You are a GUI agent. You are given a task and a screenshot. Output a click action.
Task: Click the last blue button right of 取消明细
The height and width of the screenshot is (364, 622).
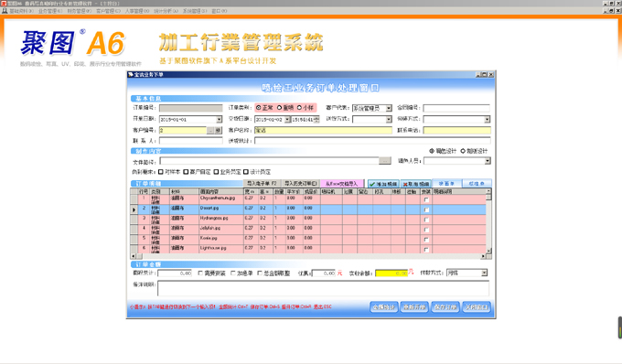point(477,184)
